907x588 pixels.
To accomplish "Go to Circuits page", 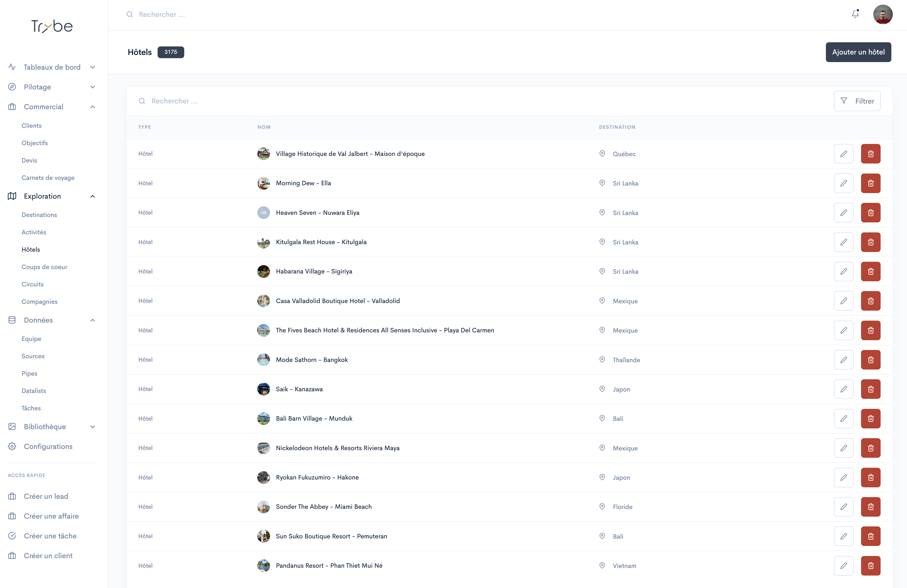I will 32,284.
